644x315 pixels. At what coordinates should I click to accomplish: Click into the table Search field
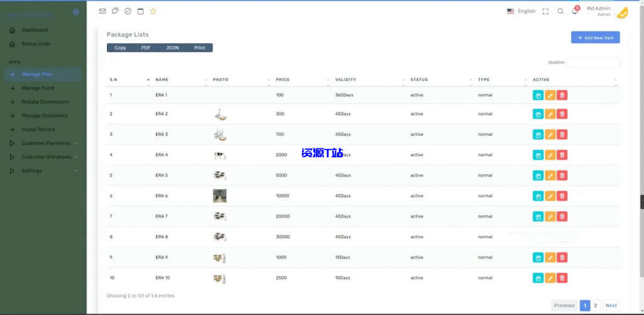tap(593, 62)
